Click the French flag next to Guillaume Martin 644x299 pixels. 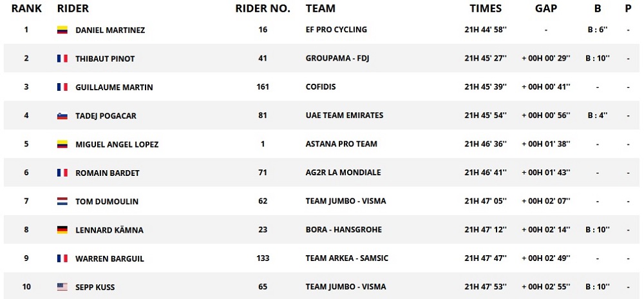[62, 87]
